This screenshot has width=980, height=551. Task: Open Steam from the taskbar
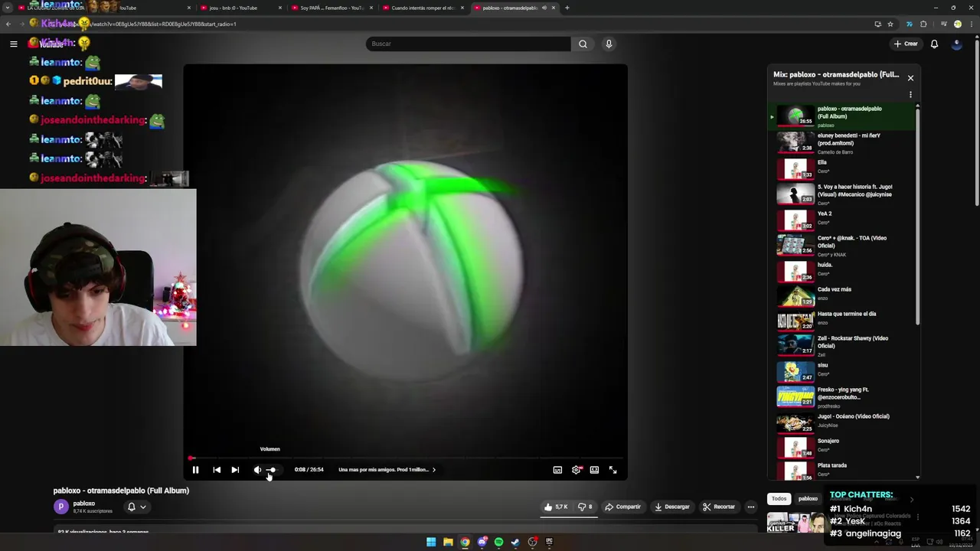pyautogui.click(x=515, y=542)
